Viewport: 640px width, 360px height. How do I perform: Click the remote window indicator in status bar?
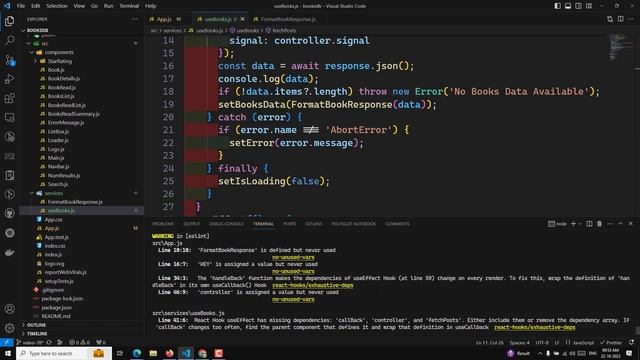coord(7,342)
